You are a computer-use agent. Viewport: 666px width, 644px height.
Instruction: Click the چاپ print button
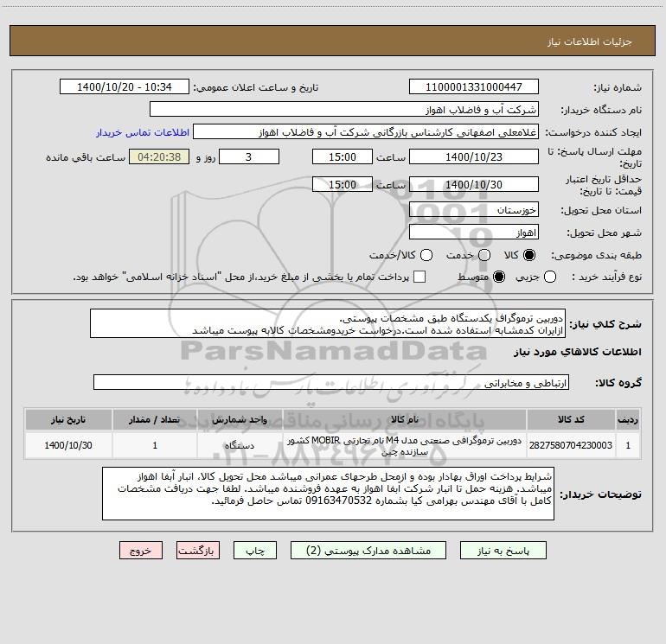click(x=255, y=551)
